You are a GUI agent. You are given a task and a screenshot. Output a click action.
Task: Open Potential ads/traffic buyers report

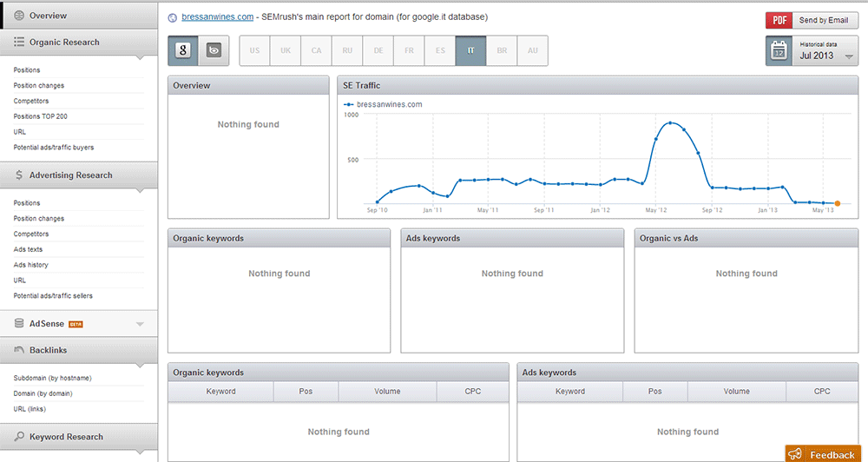pyautogui.click(x=54, y=148)
